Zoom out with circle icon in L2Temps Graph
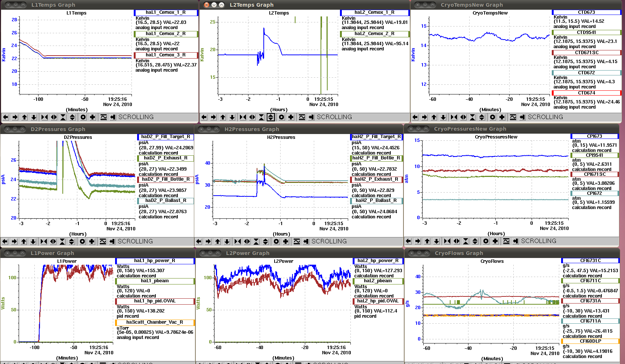This screenshot has width=625, height=364. (281, 117)
